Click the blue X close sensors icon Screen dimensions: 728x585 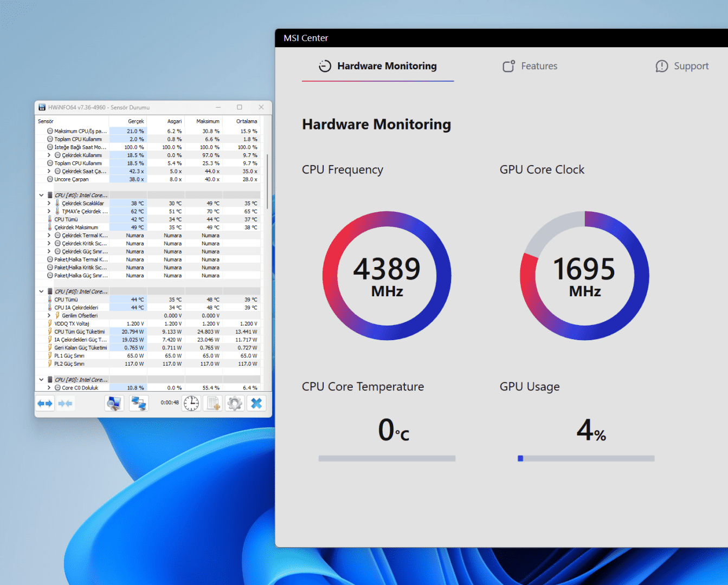coord(256,404)
